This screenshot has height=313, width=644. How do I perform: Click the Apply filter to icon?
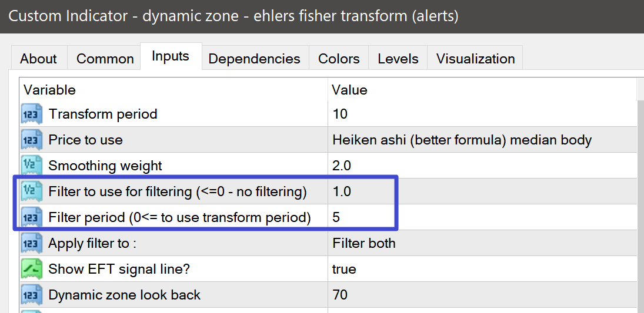pos(32,243)
